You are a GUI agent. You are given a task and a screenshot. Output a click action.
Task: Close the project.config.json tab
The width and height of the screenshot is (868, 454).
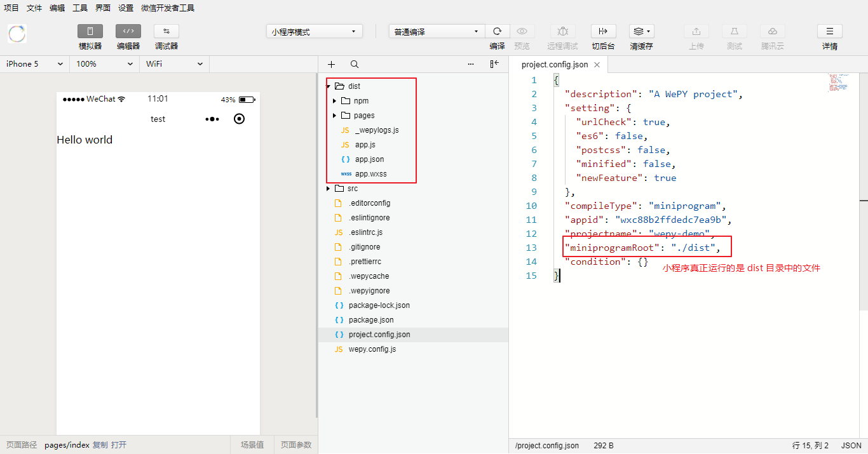(x=597, y=65)
